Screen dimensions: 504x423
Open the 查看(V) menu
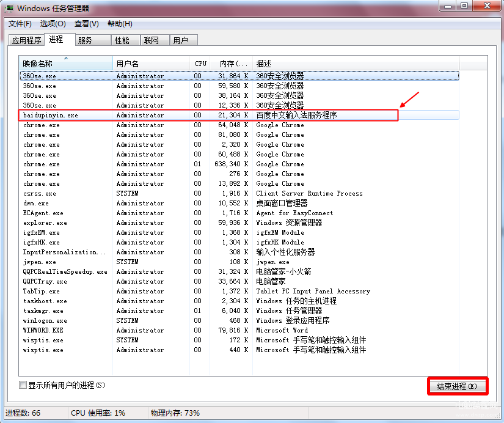(x=87, y=24)
